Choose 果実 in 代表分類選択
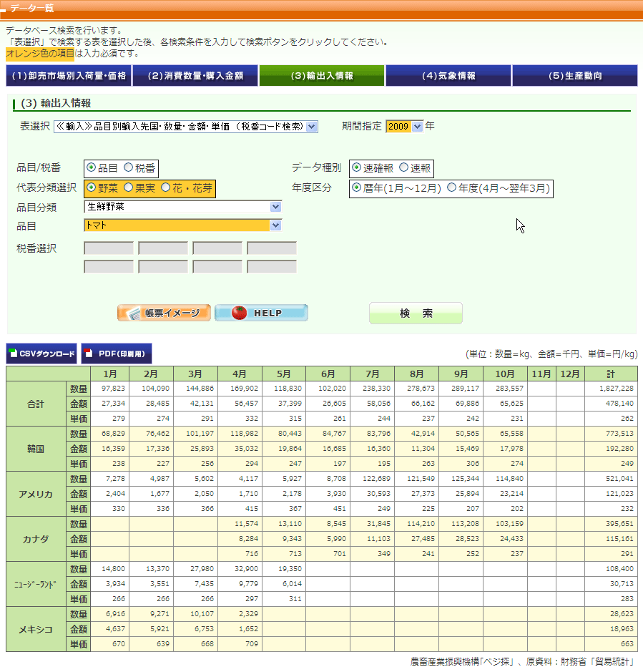The height and width of the screenshot is (672, 643). point(129,188)
